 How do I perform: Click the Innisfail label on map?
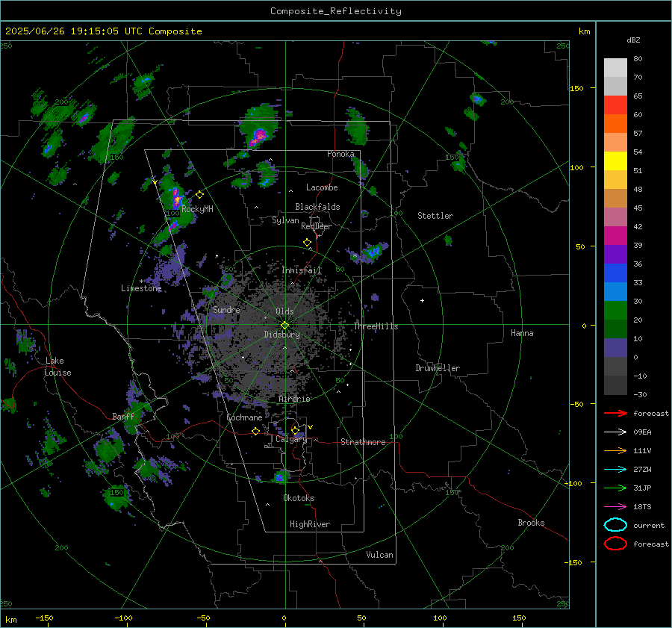302,270
